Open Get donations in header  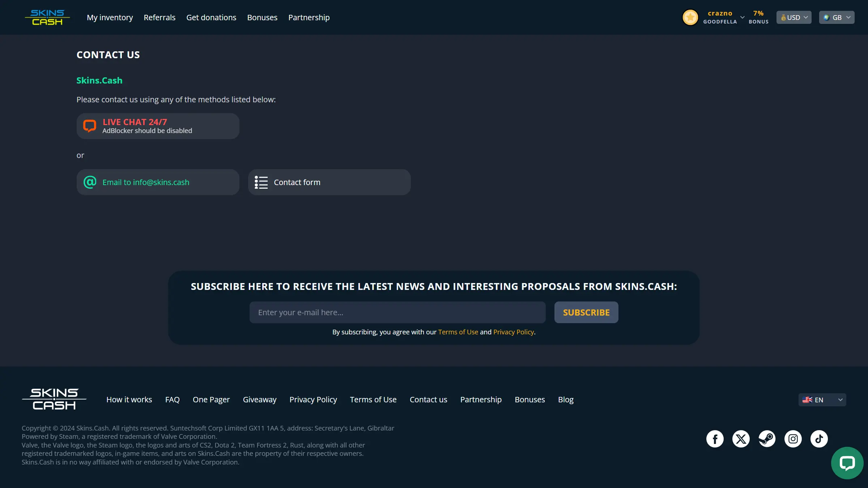(211, 17)
